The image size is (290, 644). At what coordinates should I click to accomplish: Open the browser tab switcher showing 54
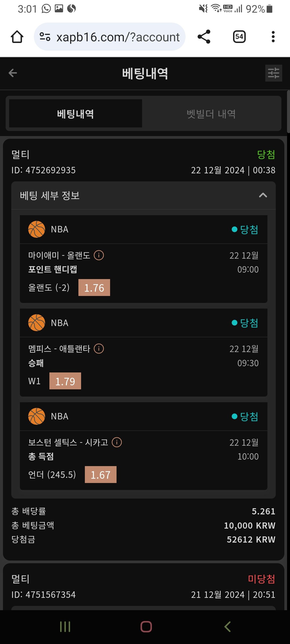(239, 37)
